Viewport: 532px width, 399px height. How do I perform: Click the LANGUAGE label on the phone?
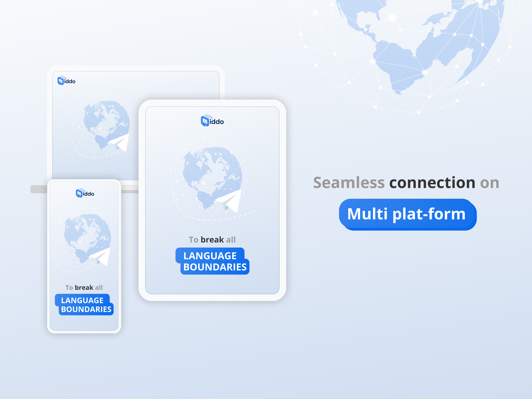tap(82, 300)
